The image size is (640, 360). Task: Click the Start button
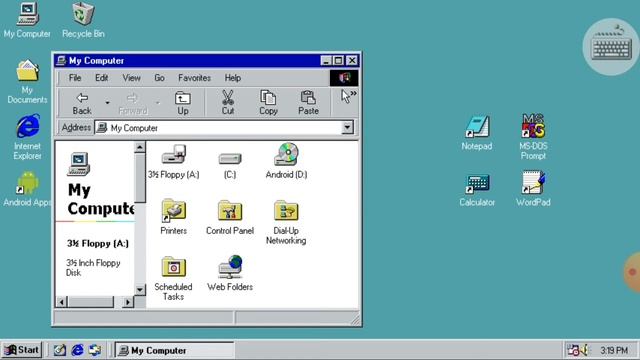click(x=22, y=350)
